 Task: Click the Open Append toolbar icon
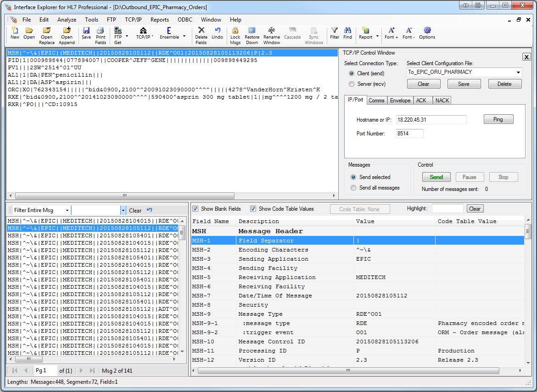click(67, 36)
